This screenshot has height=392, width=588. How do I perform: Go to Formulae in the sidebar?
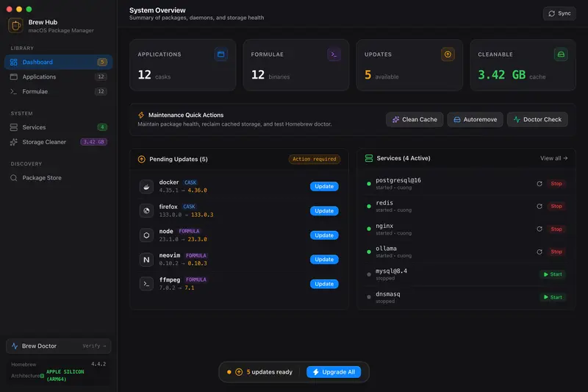pyautogui.click(x=59, y=91)
